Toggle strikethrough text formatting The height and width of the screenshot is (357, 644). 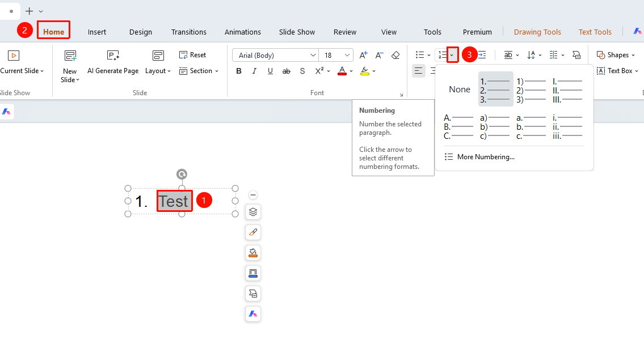tap(287, 71)
